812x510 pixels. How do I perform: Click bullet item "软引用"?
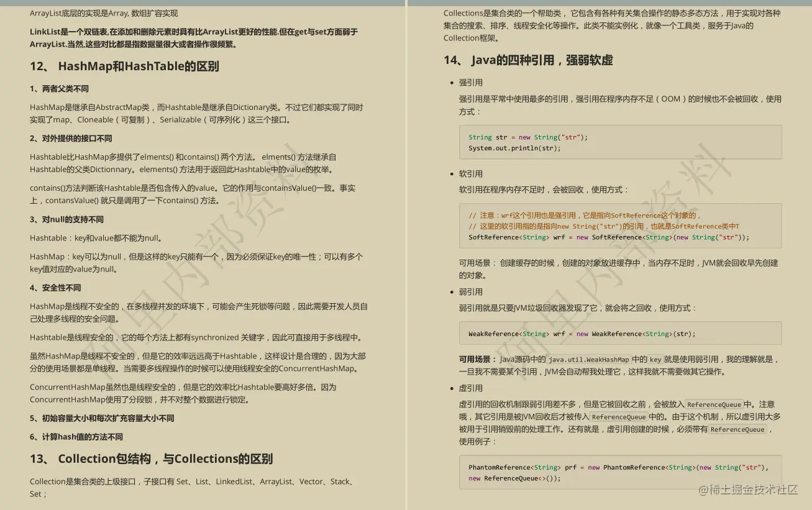471,174
